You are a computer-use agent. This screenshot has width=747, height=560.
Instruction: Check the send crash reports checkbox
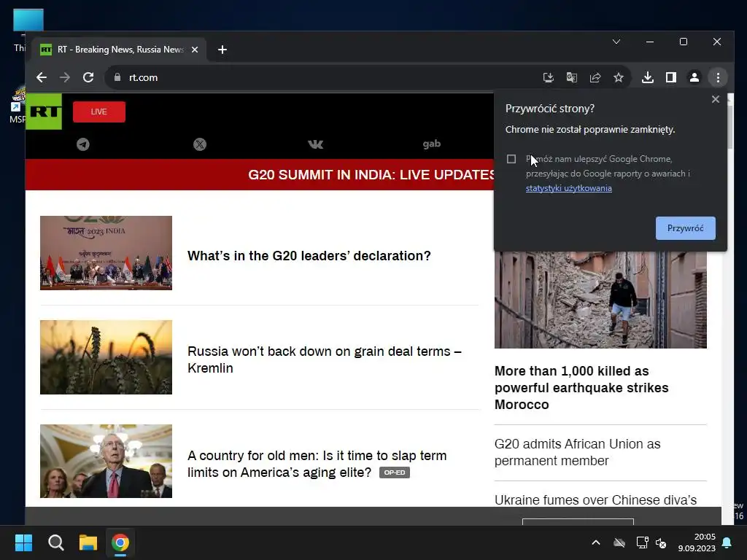click(511, 159)
